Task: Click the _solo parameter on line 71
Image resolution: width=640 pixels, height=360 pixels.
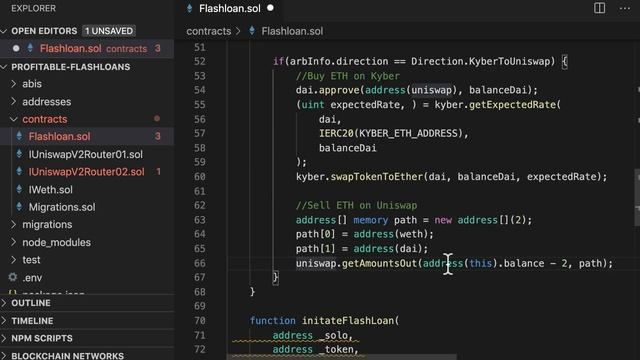Action: [333, 336]
